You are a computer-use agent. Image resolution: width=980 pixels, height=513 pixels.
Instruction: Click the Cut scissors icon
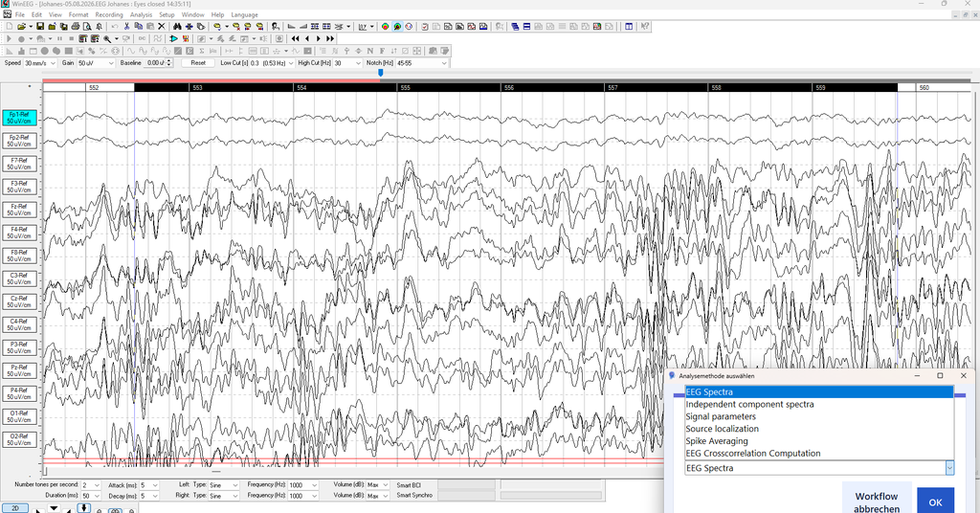point(127,26)
